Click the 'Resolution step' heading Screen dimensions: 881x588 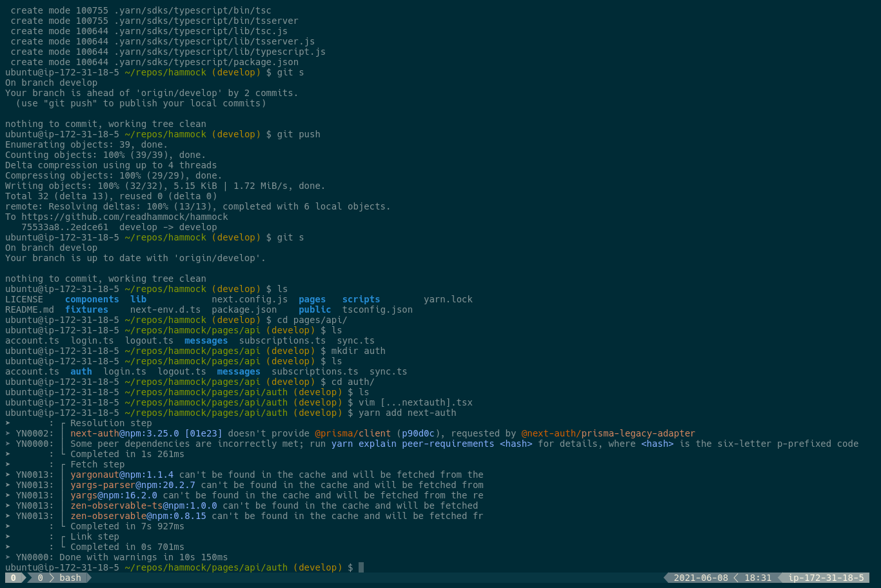111,423
